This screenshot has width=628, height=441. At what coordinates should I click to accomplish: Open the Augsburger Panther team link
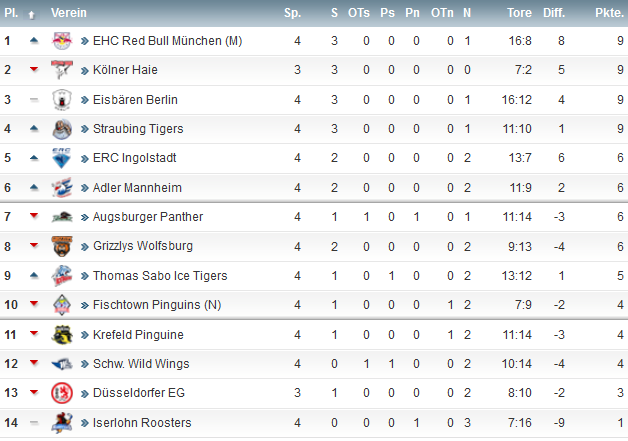[148, 217]
